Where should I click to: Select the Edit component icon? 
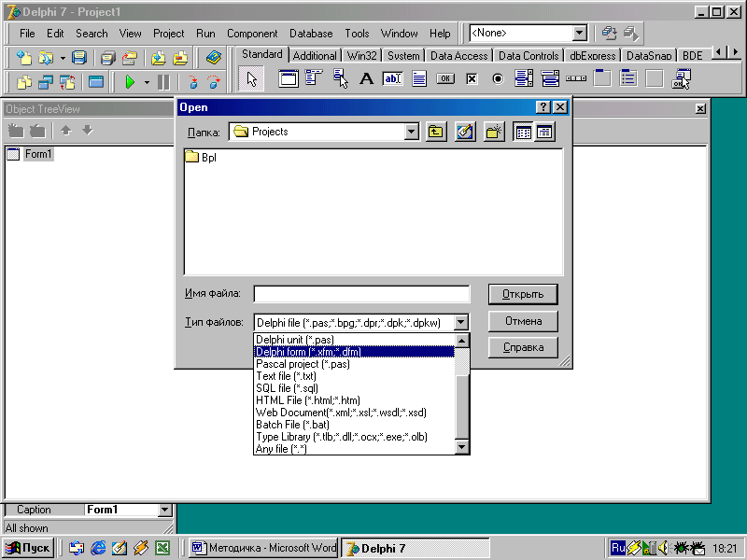click(x=392, y=78)
